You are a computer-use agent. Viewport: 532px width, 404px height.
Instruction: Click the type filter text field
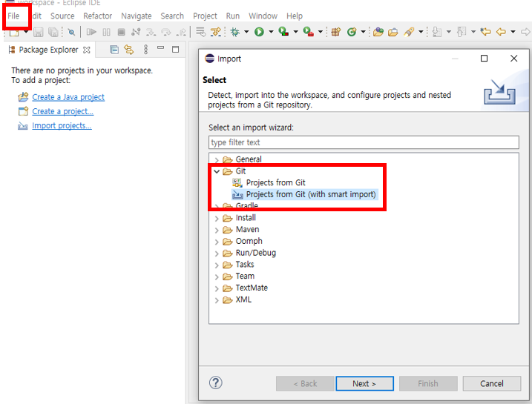(364, 142)
